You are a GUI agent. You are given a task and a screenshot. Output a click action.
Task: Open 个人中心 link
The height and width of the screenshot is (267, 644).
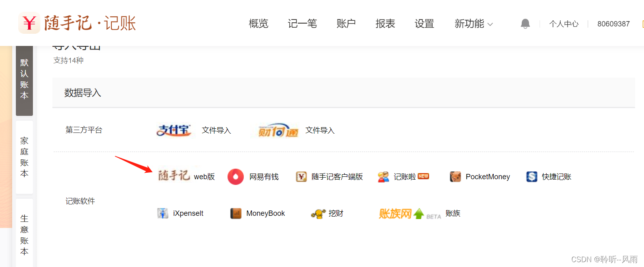(x=564, y=24)
